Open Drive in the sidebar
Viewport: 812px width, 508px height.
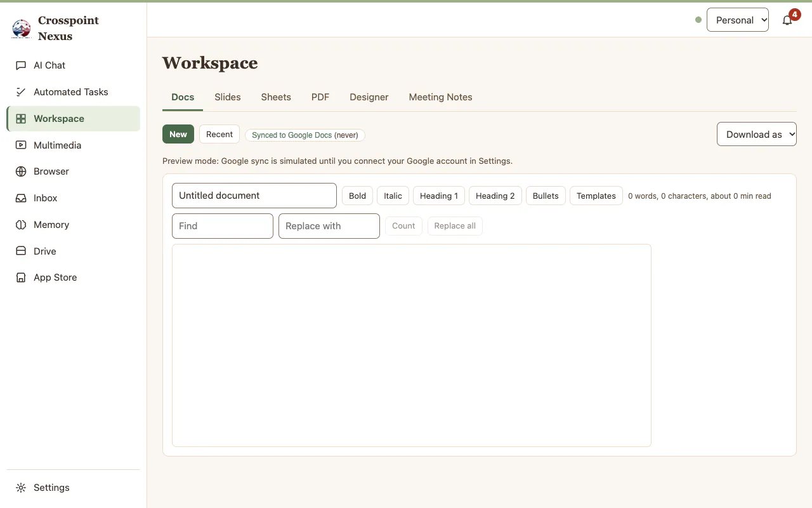(73, 251)
